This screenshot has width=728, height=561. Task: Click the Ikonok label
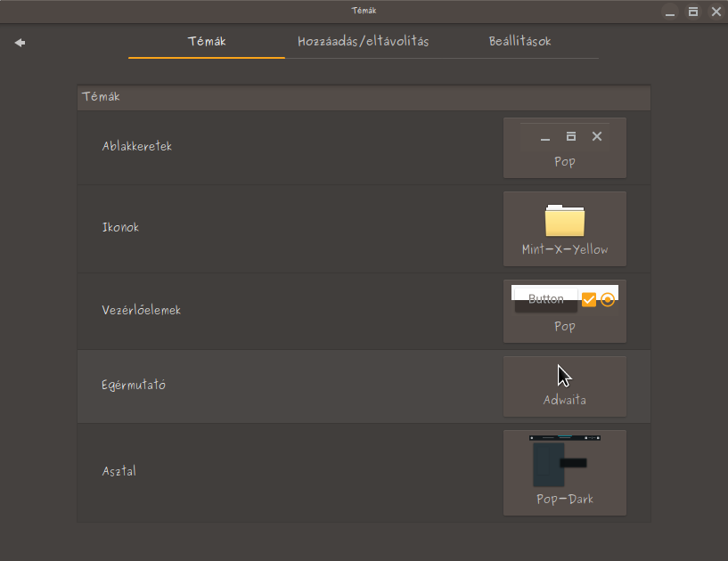120,227
